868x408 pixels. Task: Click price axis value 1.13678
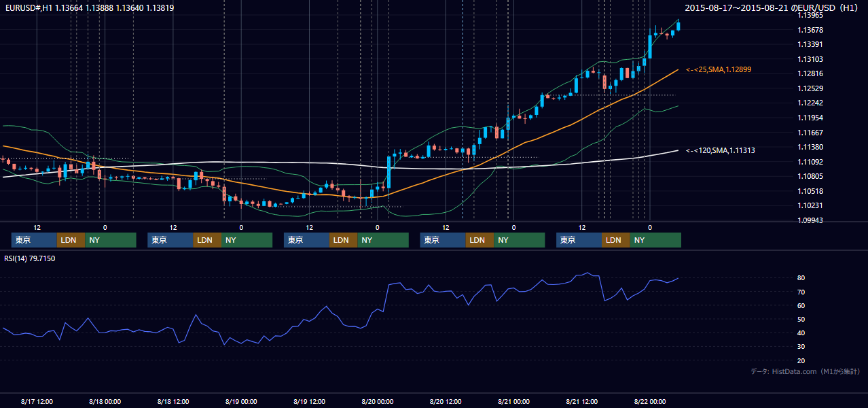(810, 30)
